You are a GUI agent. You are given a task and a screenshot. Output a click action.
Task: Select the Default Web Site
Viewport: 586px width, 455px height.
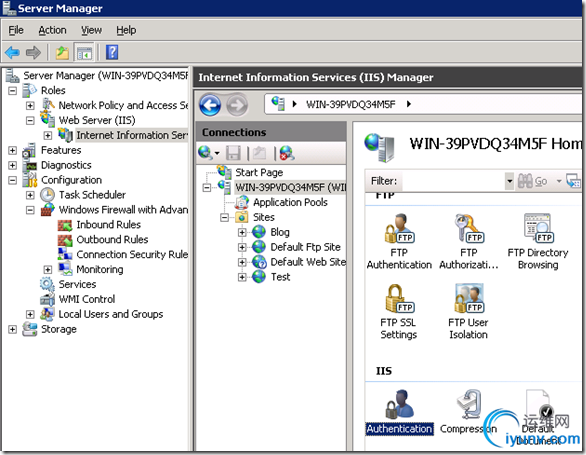click(308, 262)
